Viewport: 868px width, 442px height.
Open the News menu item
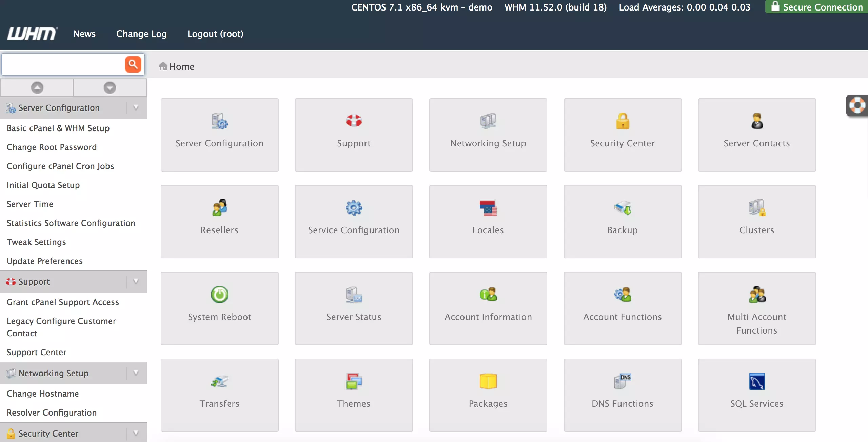pos(84,34)
